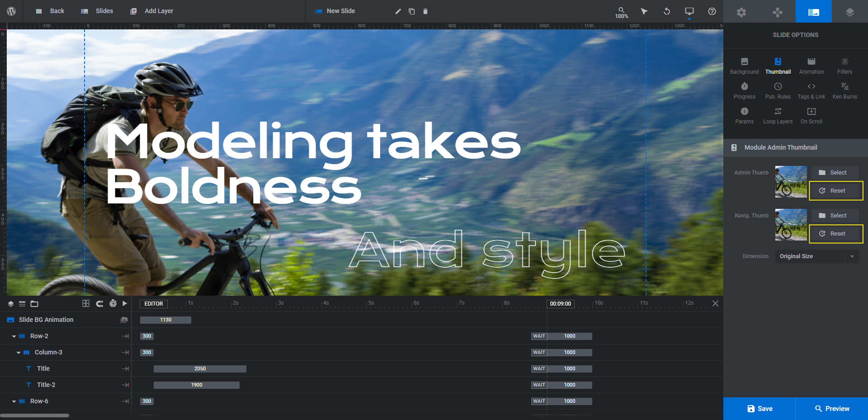Collapse the Row-6 layer group
The height and width of the screenshot is (420, 868).
pos(14,401)
